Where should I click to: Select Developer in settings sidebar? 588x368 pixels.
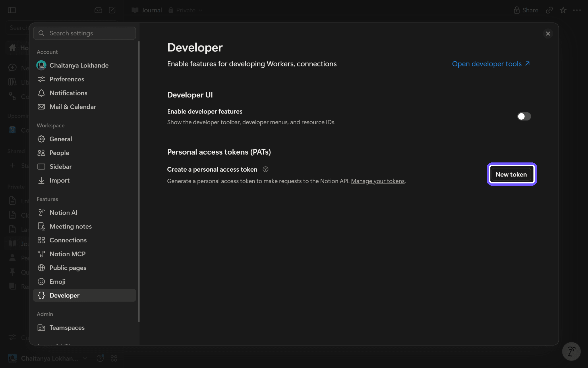84,295
